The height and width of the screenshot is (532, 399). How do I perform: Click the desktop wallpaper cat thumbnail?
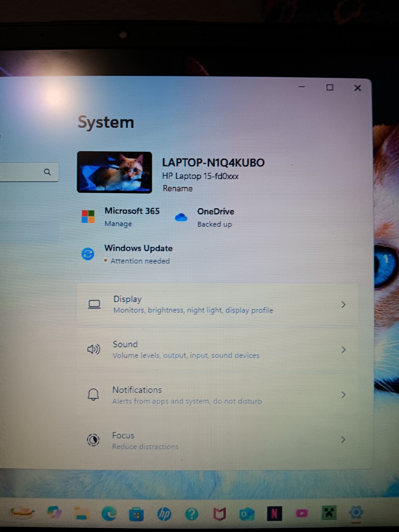[114, 172]
